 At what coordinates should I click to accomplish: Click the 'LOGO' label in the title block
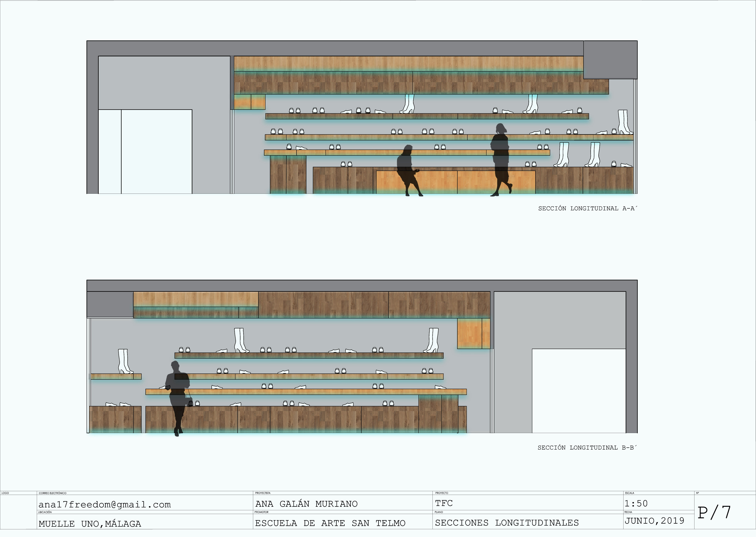pyautogui.click(x=5, y=493)
